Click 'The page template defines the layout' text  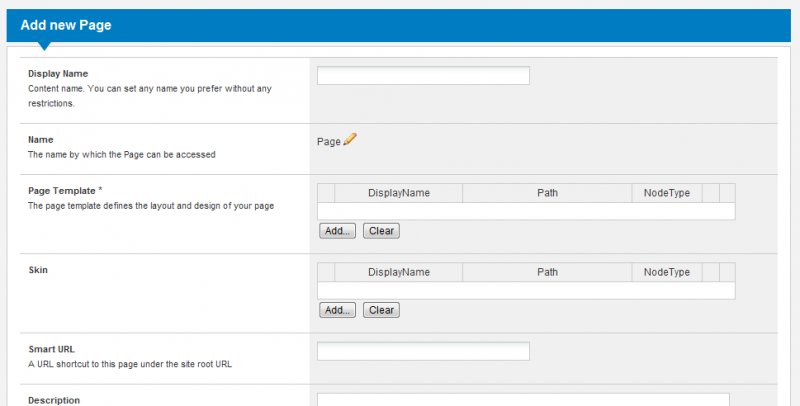tap(151, 206)
